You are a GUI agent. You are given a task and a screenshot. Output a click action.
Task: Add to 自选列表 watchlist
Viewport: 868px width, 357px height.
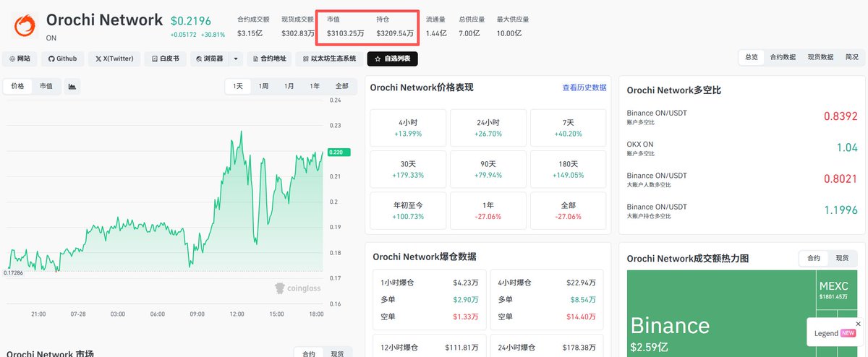392,59
